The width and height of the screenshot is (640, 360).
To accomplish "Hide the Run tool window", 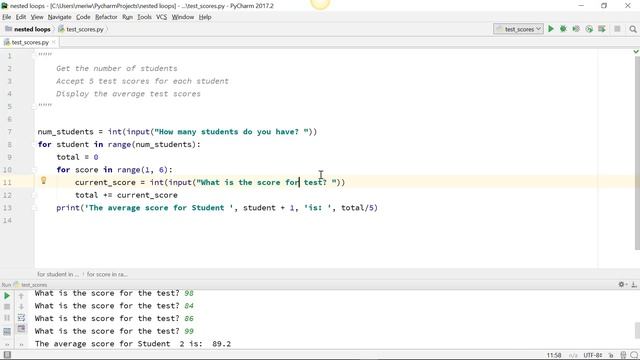I will 634,284.
